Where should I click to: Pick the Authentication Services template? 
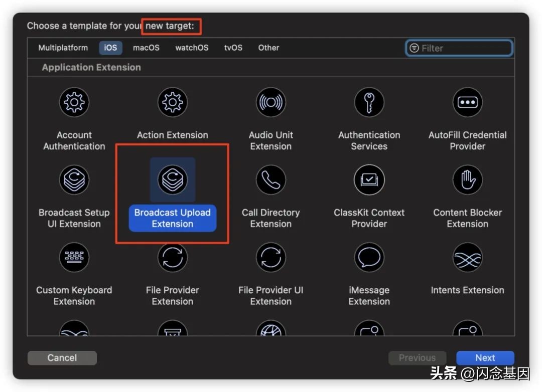click(369, 102)
